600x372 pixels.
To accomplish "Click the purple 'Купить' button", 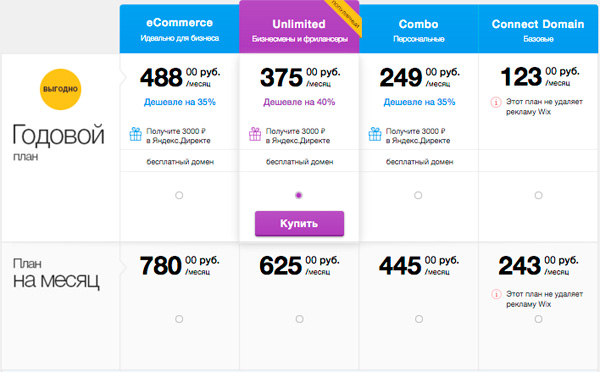I will (x=300, y=224).
